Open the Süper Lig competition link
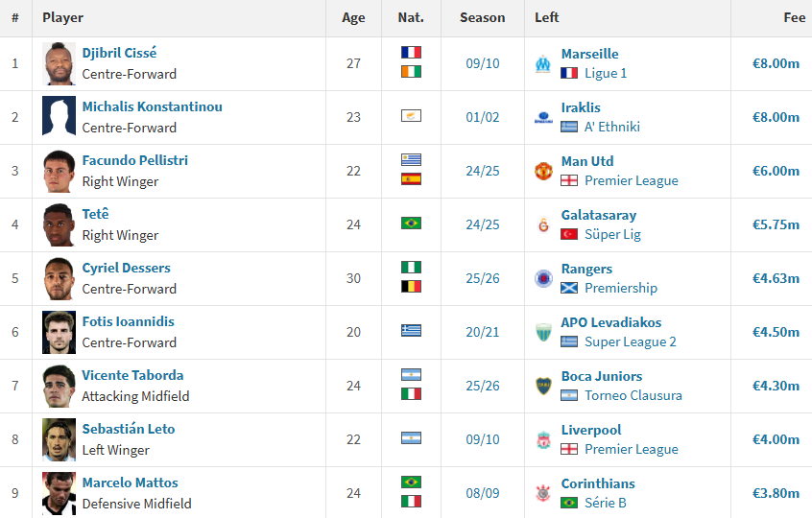The width and height of the screenshot is (812, 518). coord(612,234)
